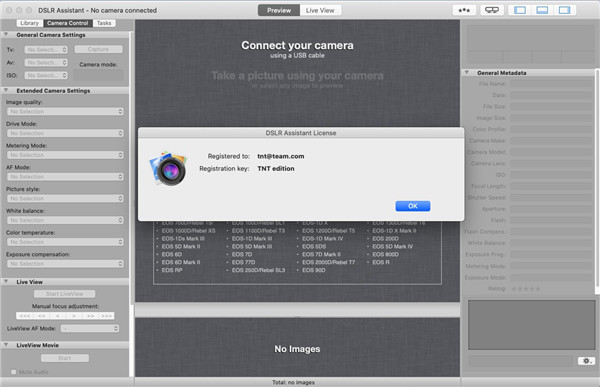
Task: Click 'Total: no images' status text
Action: click(293, 382)
